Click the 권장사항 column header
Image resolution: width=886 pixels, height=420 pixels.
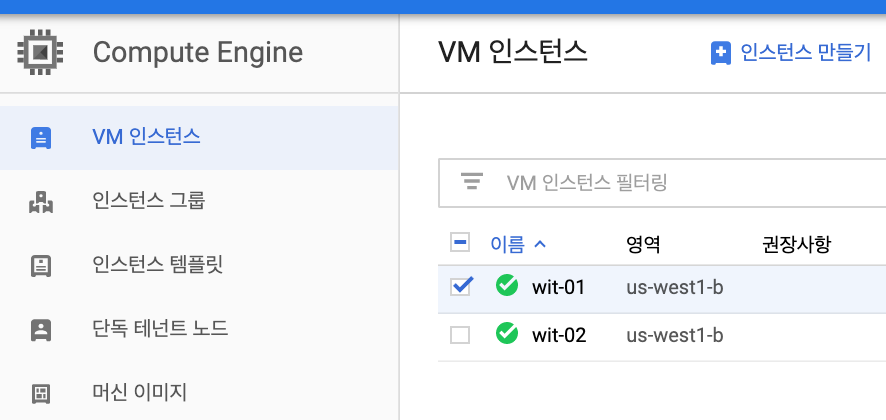(796, 244)
